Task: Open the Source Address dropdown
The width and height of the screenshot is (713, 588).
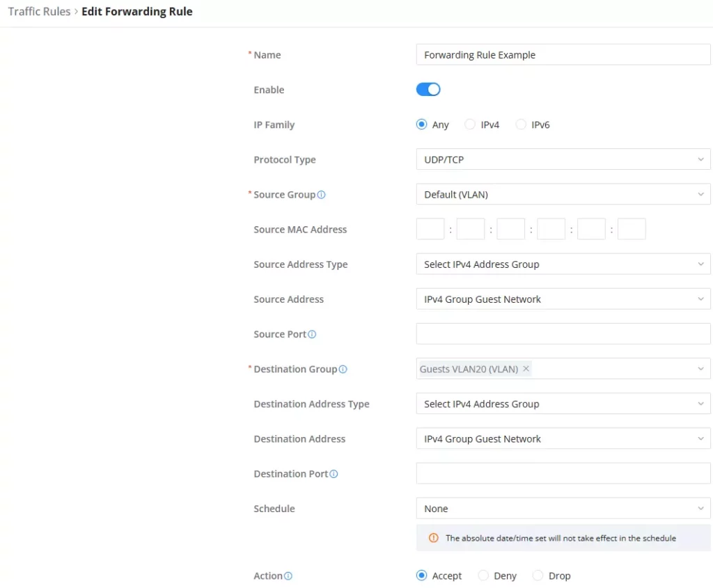Action: [563, 299]
